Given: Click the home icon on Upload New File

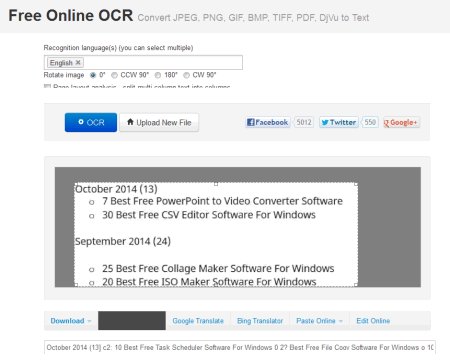Looking at the screenshot, I should tap(130, 122).
